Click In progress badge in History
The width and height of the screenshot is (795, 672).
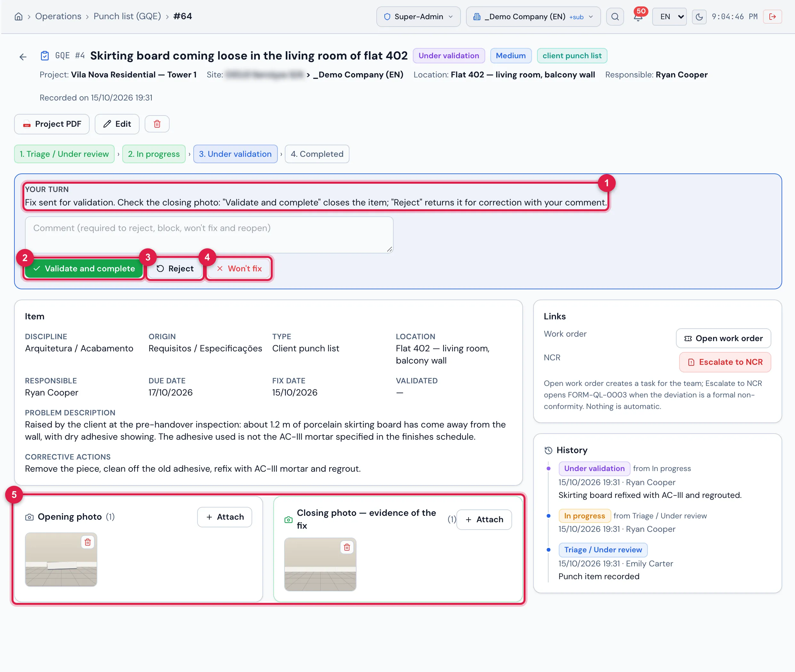[584, 516]
